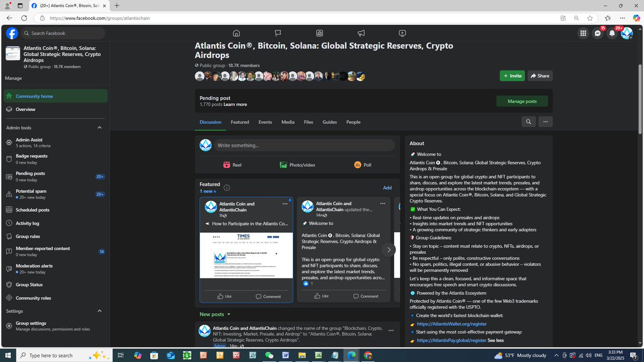Click the Share button
This screenshot has height=362, width=644.
pos(540,76)
